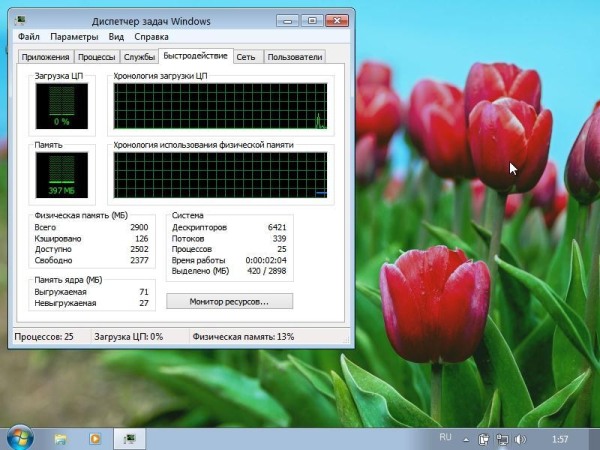Viewport: 600px width, 450px height.
Task: Go to the Процессы tab
Action: click(97, 58)
